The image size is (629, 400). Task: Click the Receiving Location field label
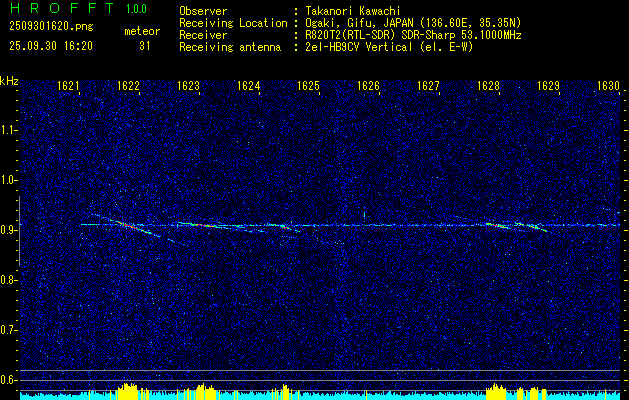pos(233,23)
